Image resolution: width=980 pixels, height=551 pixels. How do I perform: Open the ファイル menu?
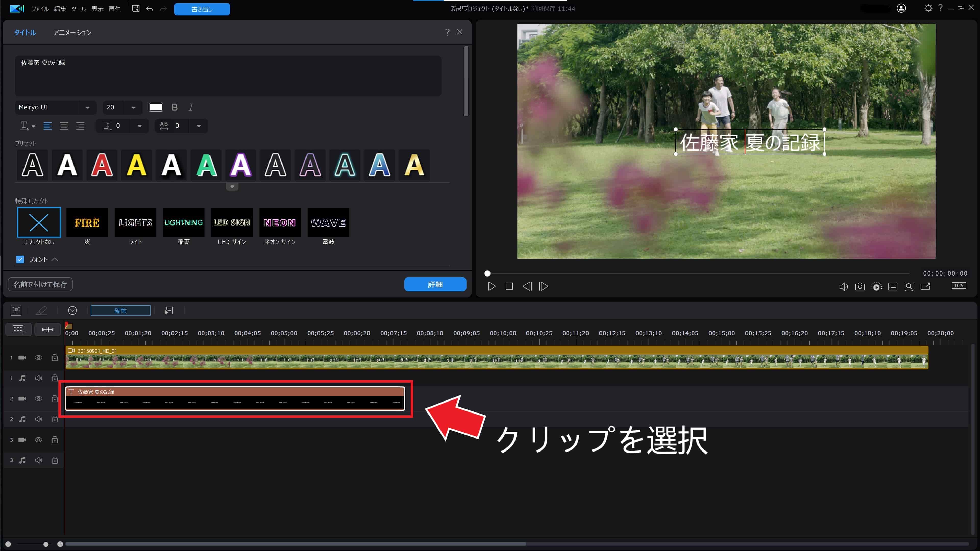[x=40, y=9]
